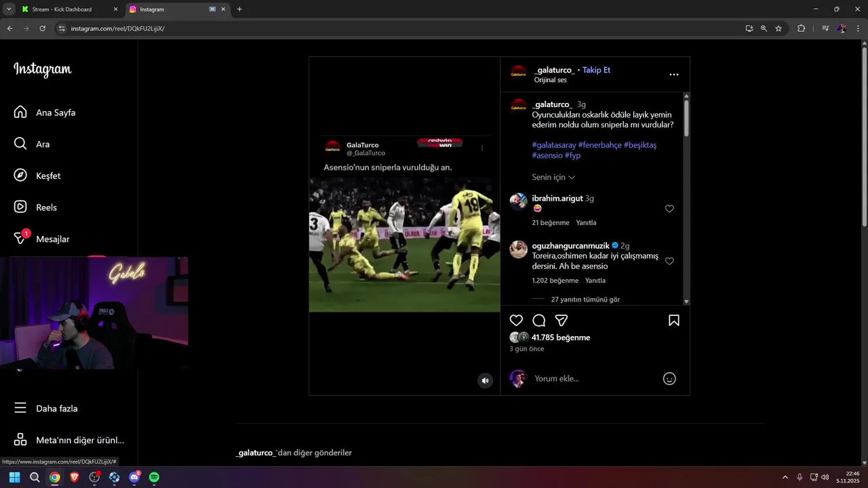Unmute the reel audio
Image resolution: width=868 pixels, height=488 pixels.
tap(485, 380)
